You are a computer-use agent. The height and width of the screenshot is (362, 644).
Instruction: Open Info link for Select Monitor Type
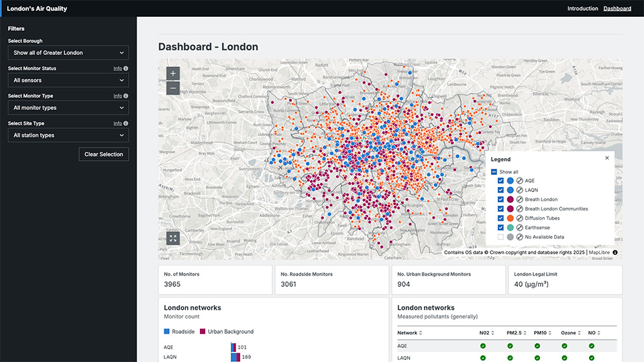coord(117,96)
